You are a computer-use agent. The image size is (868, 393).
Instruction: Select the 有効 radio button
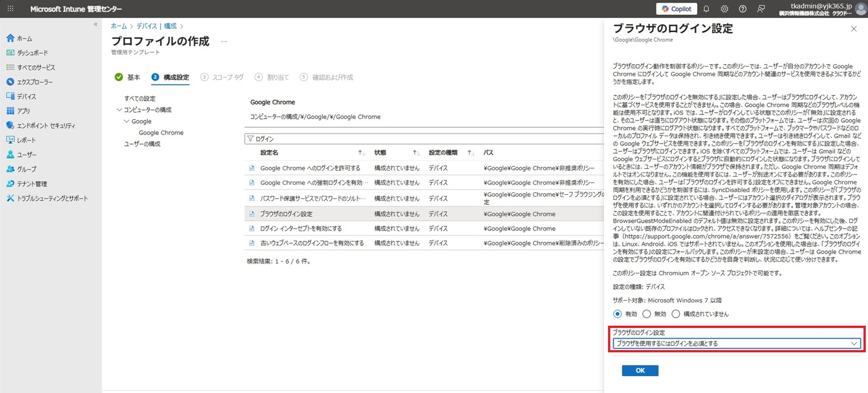[617, 314]
